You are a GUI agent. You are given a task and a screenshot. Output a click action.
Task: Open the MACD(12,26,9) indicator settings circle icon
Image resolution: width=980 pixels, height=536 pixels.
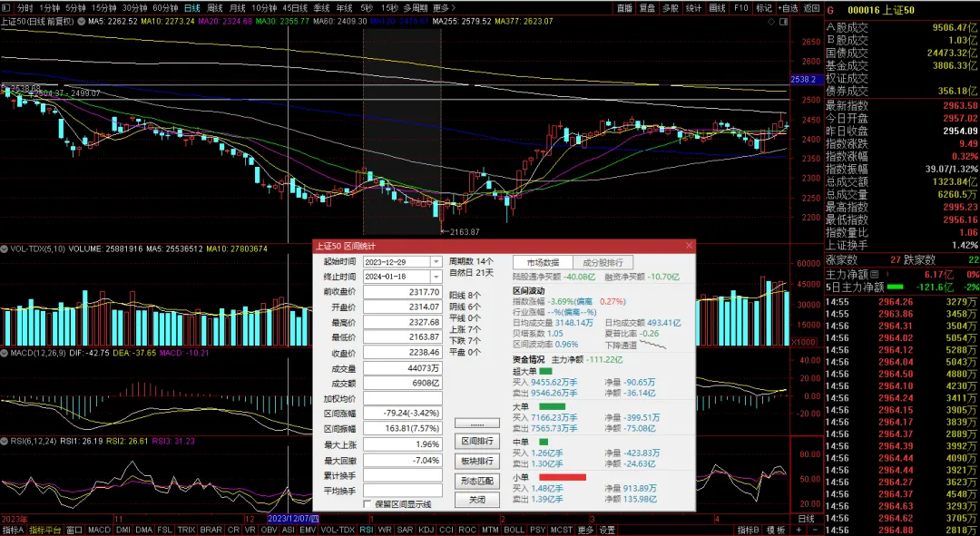point(5,353)
